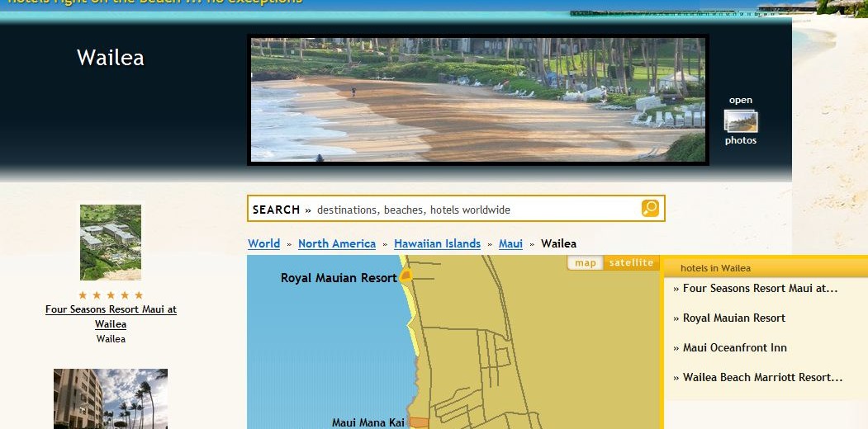Open the North America breadcrumb link
Screen dimensions: 868x429
336,243
